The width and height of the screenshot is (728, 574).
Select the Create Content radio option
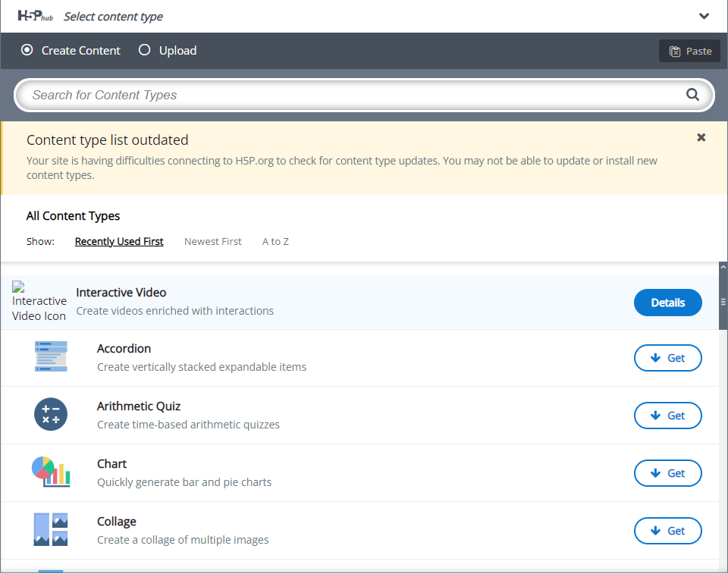(x=71, y=50)
